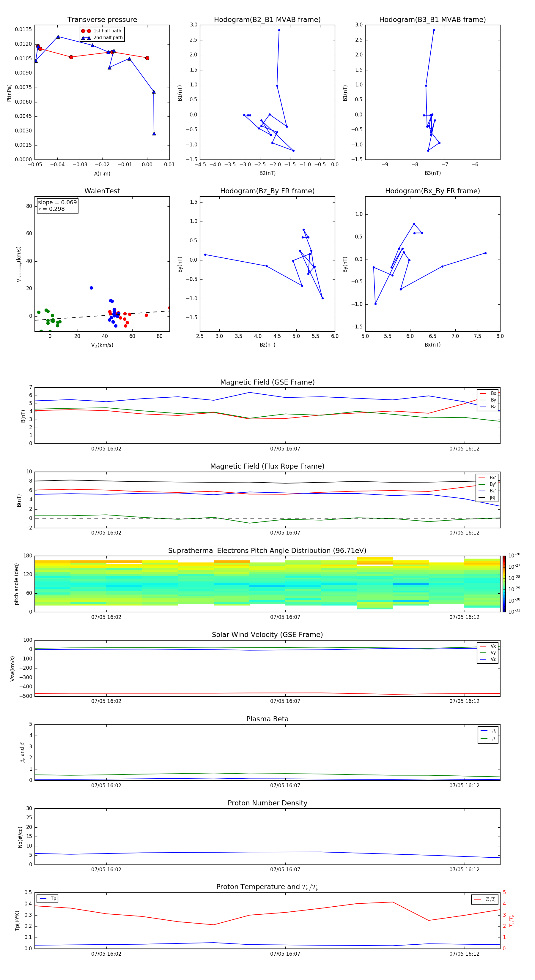
Task: Click the isolated blue point near 20 in WalenTest
Action: click(x=91, y=288)
